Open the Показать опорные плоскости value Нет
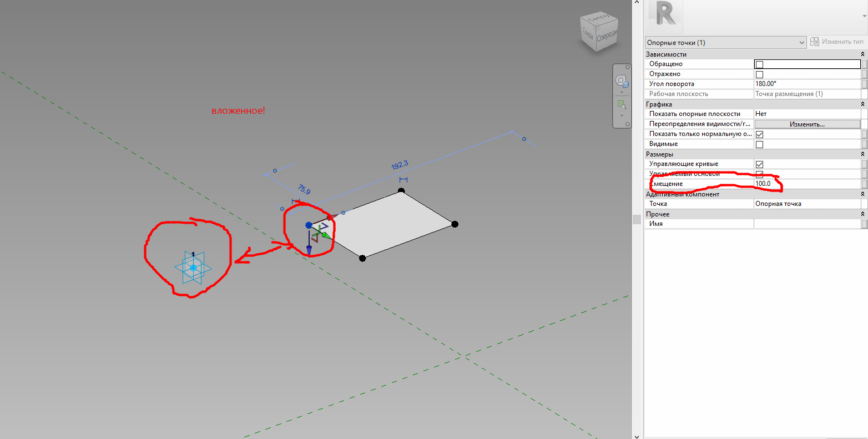This screenshot has width=868, height=439. [x=807, y=114]
